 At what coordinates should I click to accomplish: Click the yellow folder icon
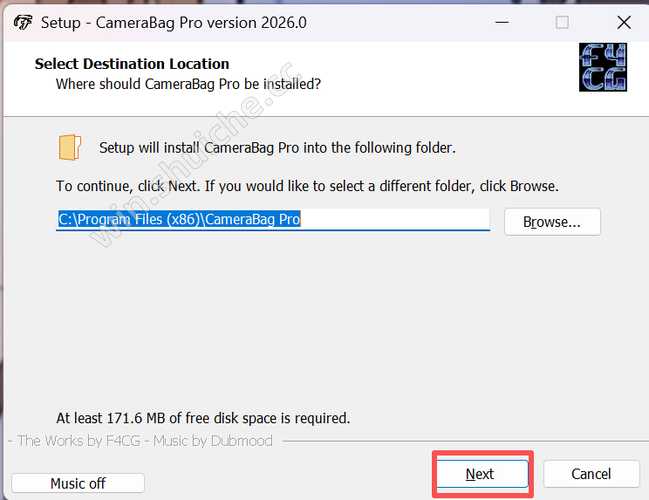[70, 147]
